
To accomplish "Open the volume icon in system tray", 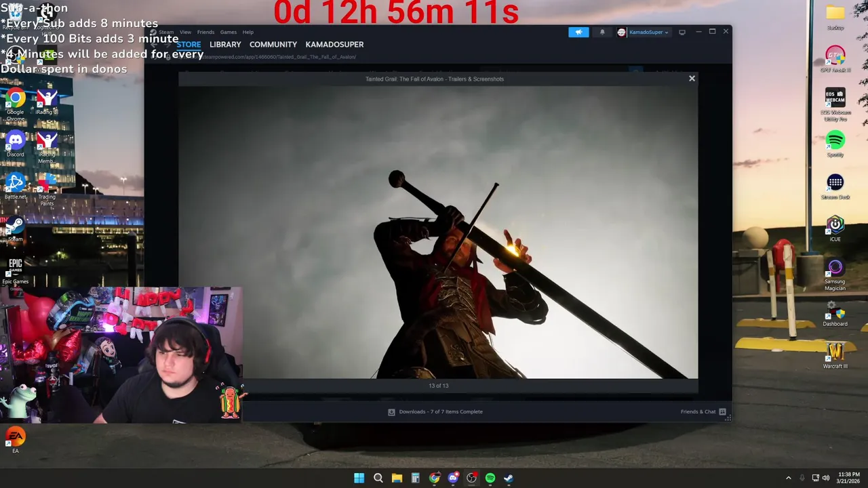I will [825, 478].
